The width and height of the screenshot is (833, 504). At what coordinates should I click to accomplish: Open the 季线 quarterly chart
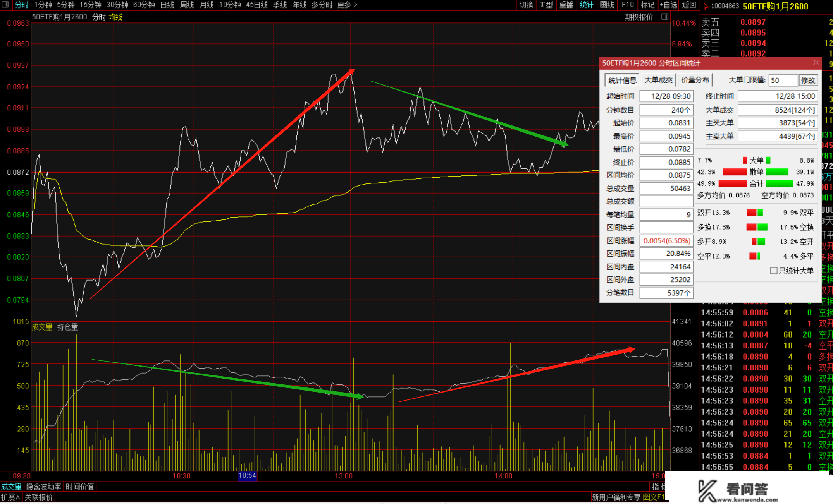tap(280, 5)
